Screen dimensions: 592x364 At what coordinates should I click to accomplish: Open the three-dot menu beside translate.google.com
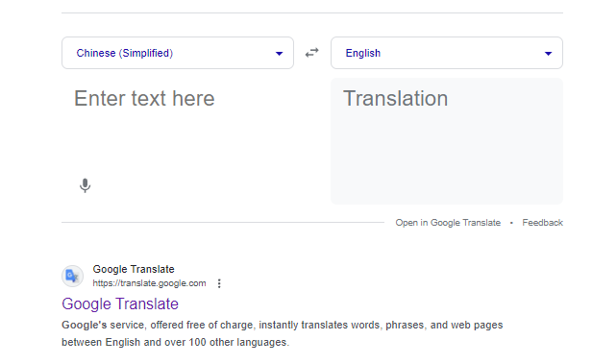point(219,283)
